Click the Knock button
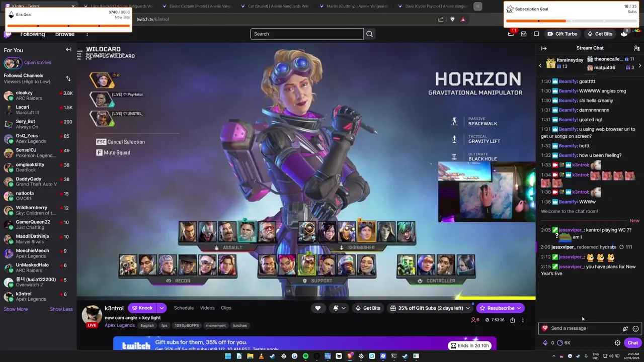Viewport: 644px width, 362px height. [142, 308]
